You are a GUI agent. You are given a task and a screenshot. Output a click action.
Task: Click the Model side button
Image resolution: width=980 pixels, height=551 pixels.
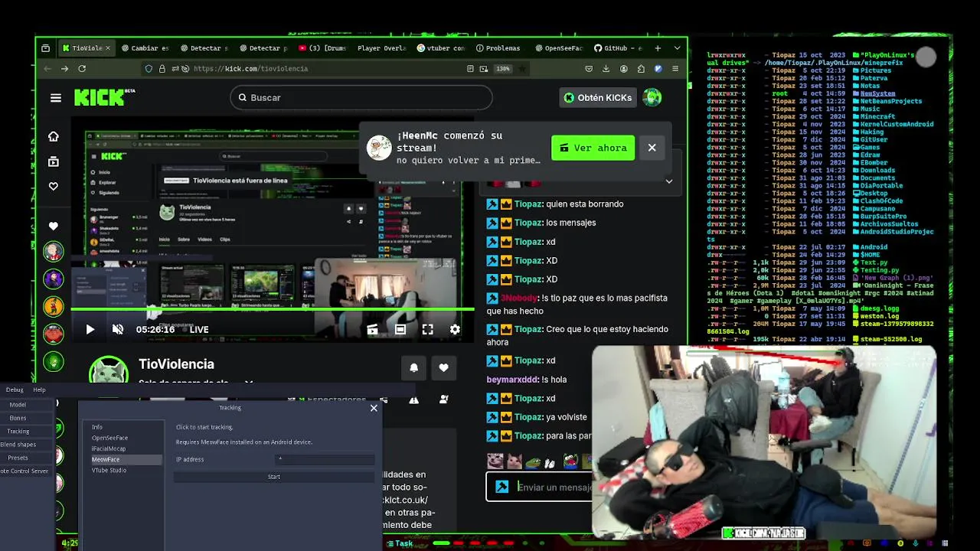[x=18, y=405]
